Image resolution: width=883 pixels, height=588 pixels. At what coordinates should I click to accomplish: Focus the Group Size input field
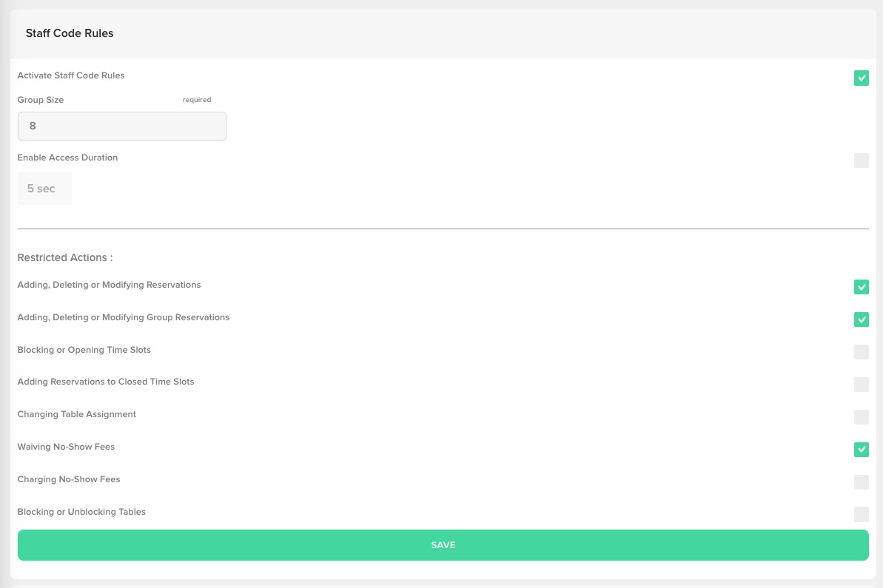pos(121,126)
